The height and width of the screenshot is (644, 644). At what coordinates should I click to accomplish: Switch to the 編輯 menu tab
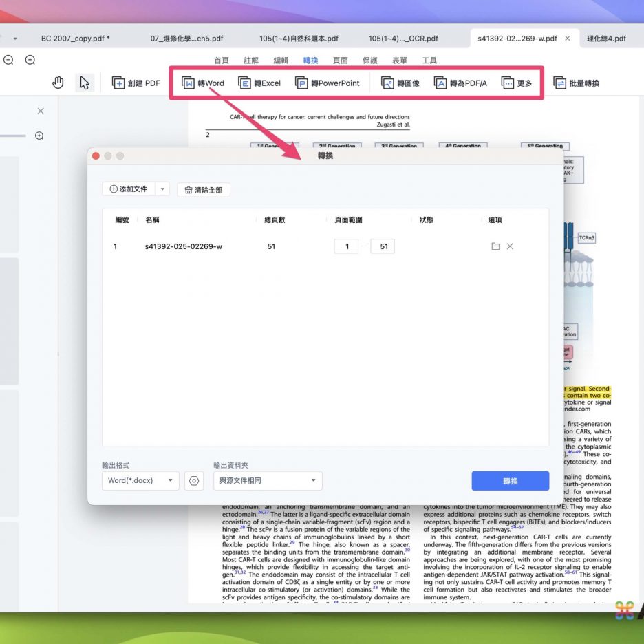[281, 61]
